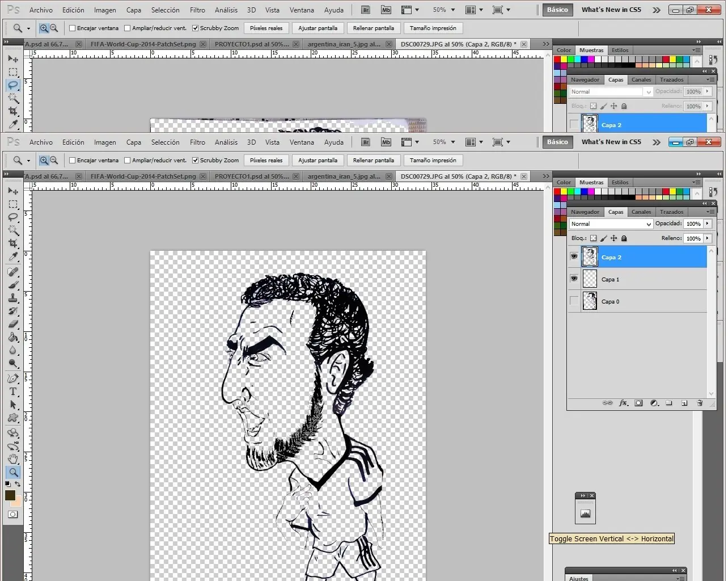Open the Filtro menu in lower window

pos(197,142)
